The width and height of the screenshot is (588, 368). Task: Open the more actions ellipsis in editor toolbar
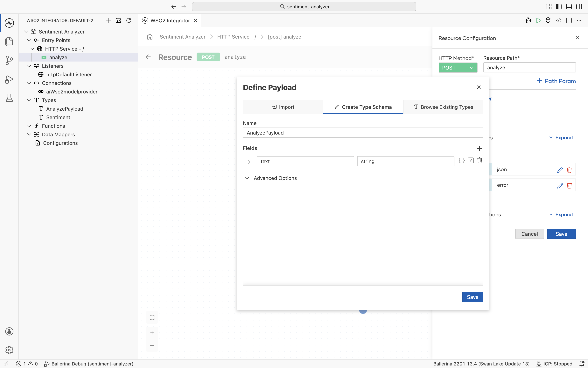click(x=579, y=20)
